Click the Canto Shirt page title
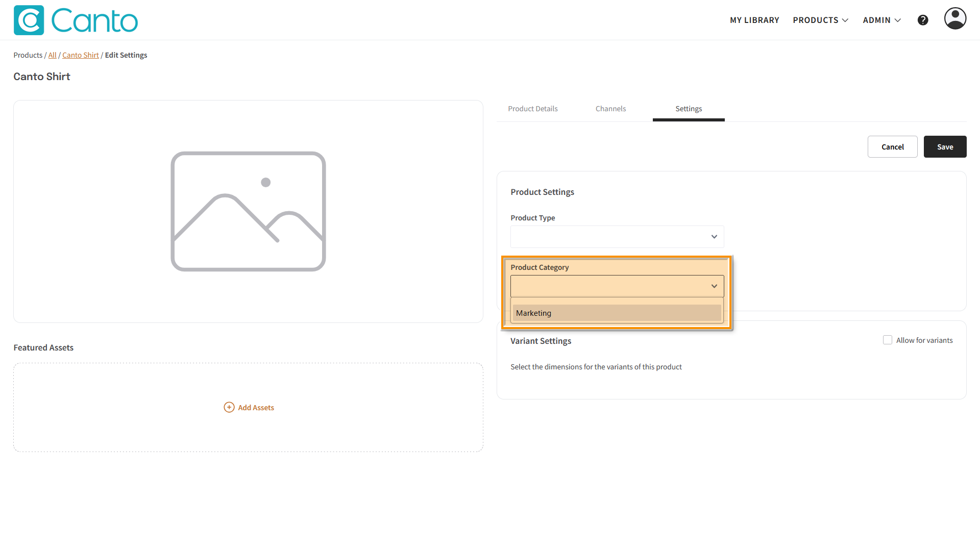Screen dimensions: 980x551 click(42, 77)
